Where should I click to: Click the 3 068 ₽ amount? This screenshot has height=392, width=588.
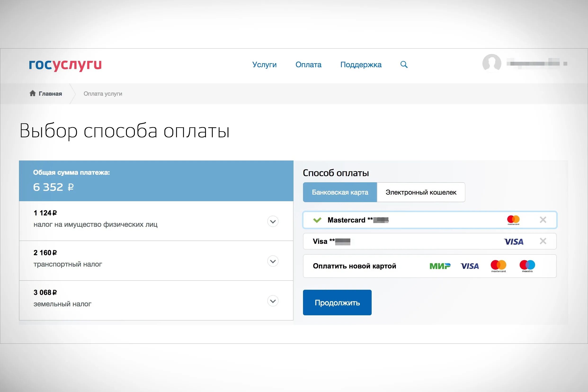45,293
